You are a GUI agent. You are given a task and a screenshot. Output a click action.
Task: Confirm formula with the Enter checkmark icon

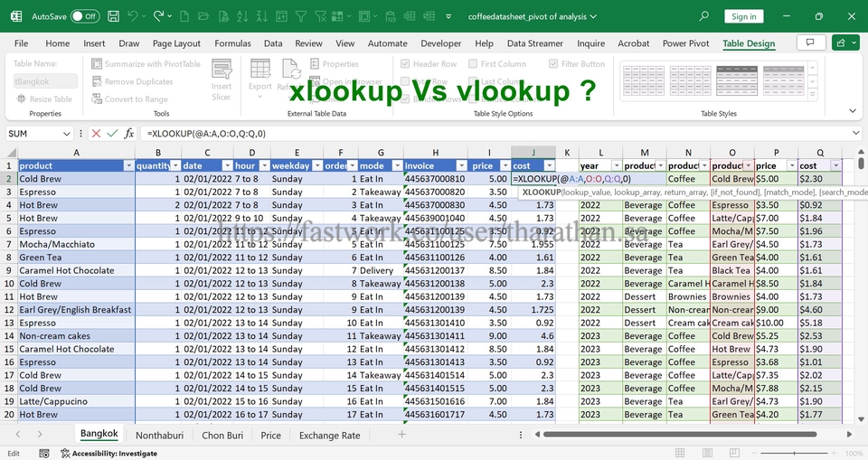tap(112, 133)
